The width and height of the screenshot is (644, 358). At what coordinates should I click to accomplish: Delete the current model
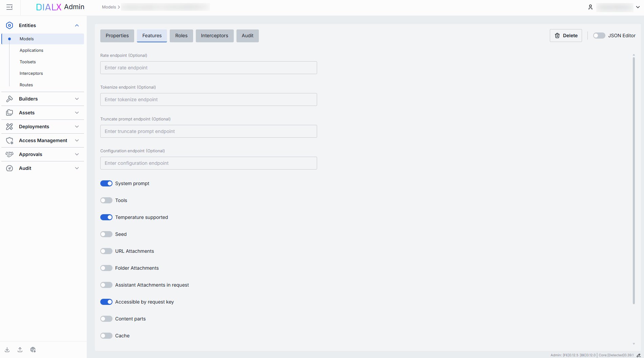pyautogui.click(x=566, y=36)
